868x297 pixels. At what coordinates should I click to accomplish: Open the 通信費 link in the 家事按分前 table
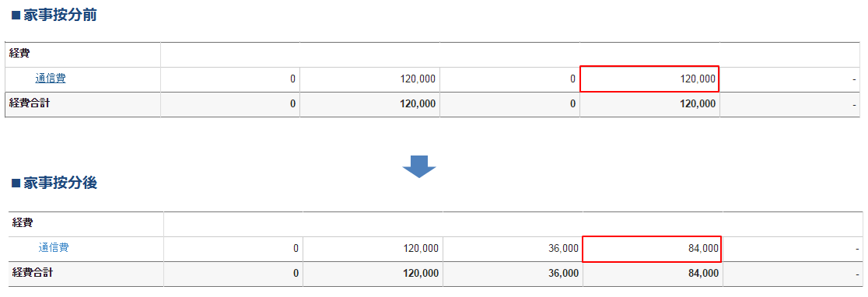pos(51,79)
